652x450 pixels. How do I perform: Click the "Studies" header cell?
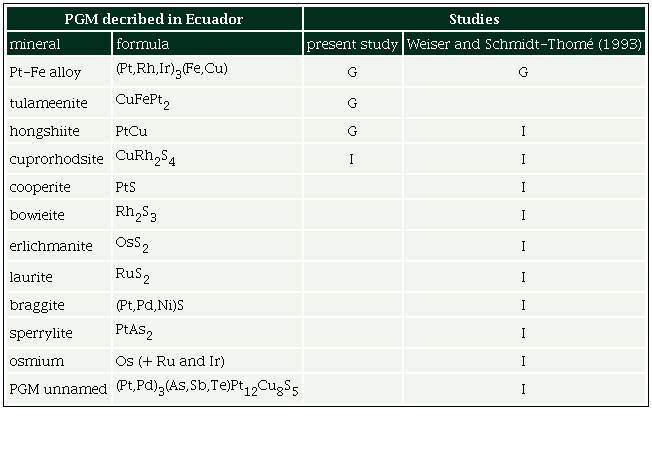pos(475,19)
